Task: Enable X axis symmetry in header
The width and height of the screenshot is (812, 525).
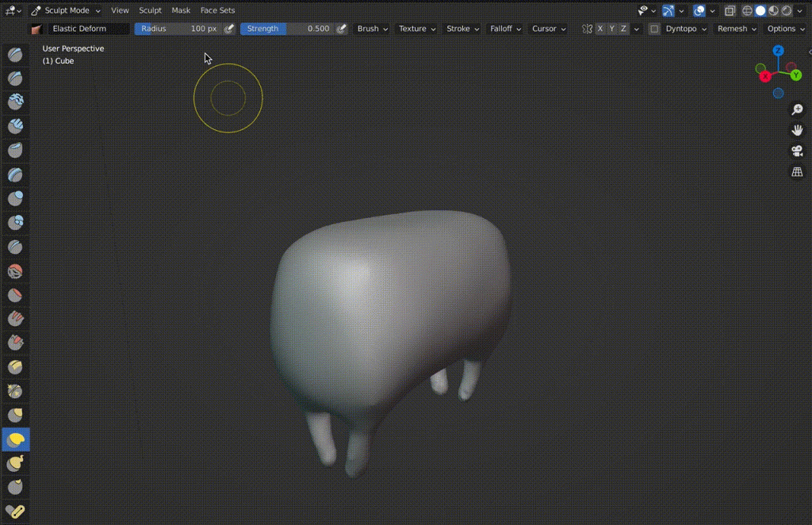Action: pyautogui.click(x=600, y=29)
